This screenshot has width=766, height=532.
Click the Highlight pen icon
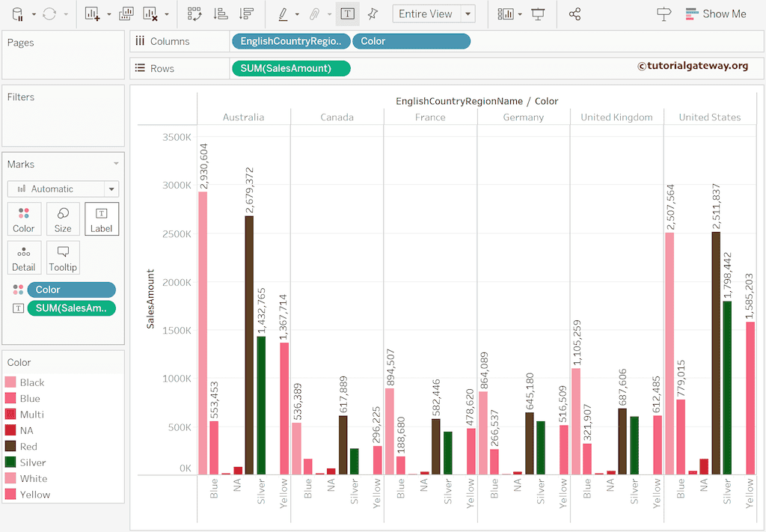coord(283,13)
